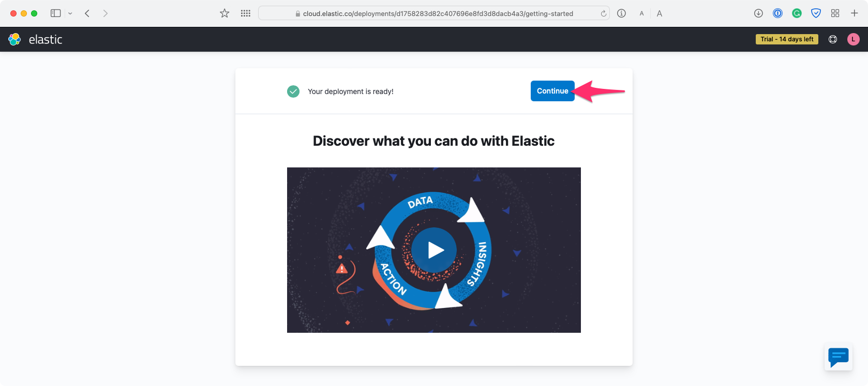Click the Trial 14 days left badge

(786, 39)
